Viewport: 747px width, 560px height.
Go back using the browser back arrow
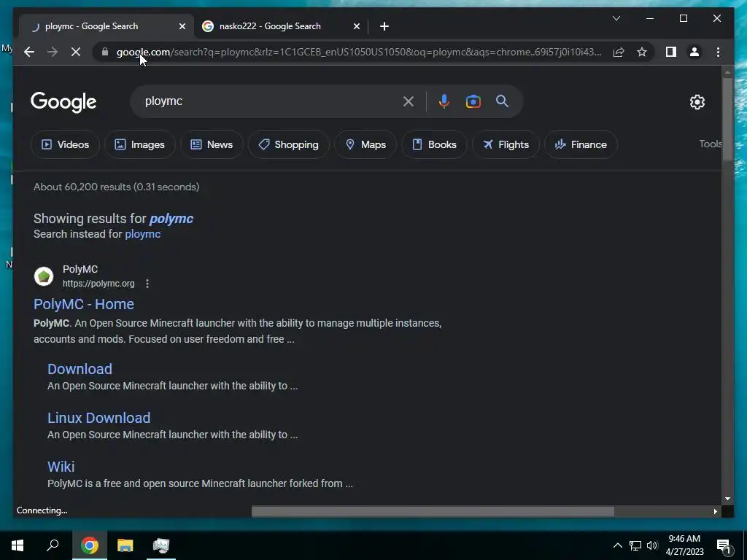click(x=29, y=52)
